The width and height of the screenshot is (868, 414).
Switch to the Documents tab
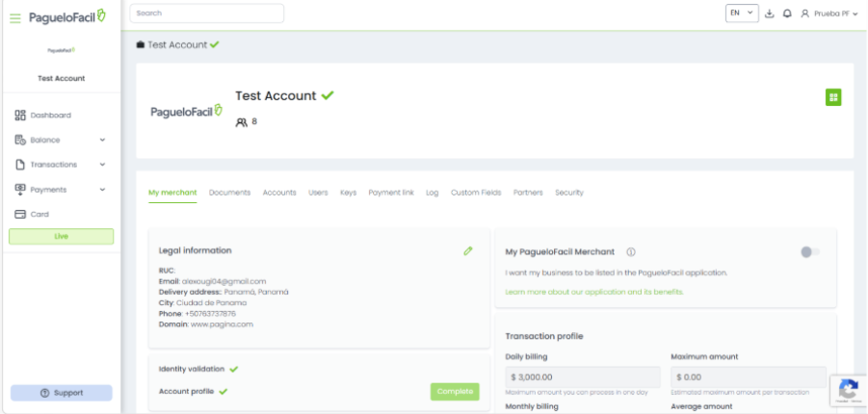(229, 193)
